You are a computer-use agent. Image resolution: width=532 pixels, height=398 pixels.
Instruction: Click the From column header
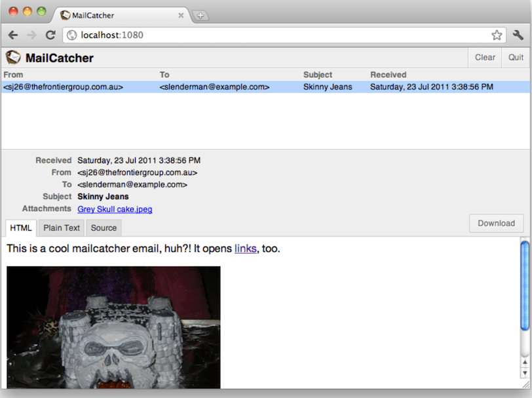pyautogui.click(x=13, y=75)
